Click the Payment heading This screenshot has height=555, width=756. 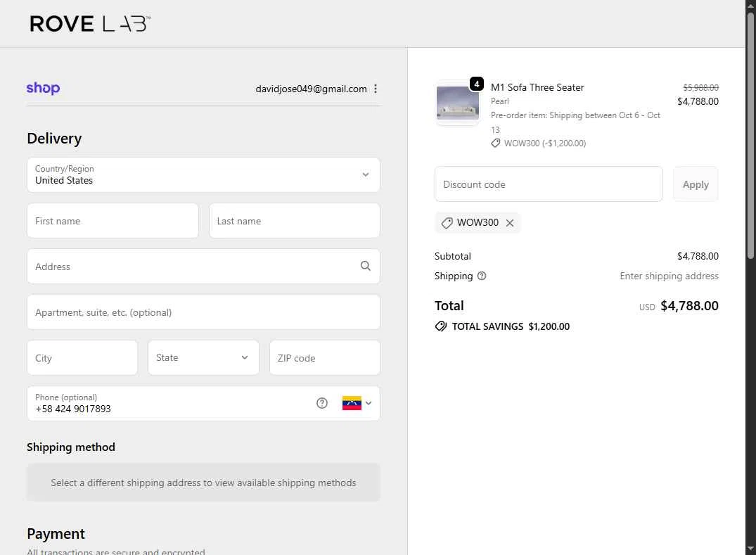click(x=56, y=534)
